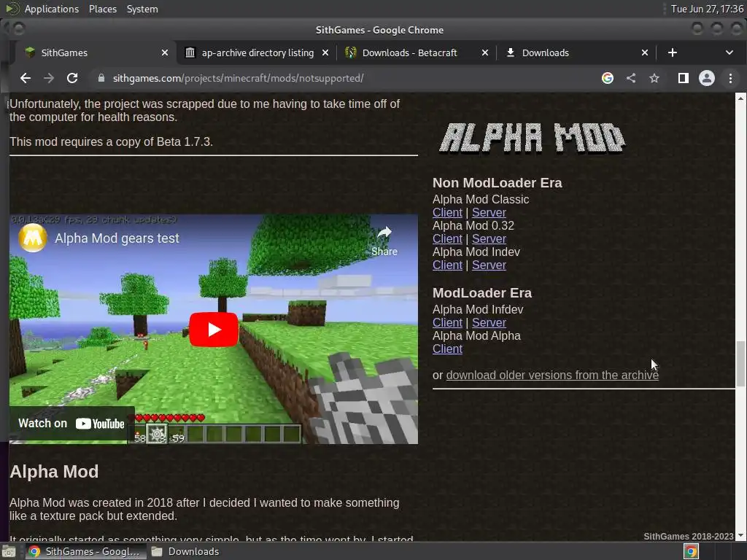Expand the tab search dropdown arrow

click(x=729, y=52)
